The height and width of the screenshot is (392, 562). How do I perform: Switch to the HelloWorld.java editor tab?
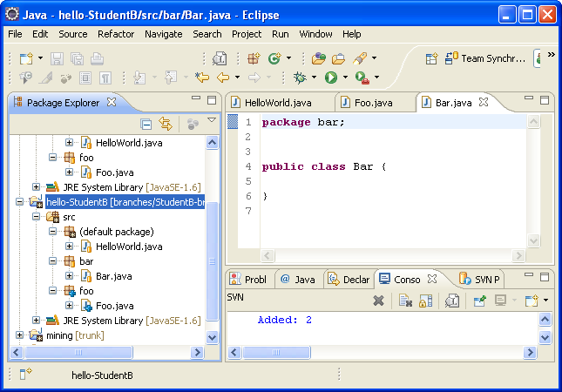click(x=276, y=103)
